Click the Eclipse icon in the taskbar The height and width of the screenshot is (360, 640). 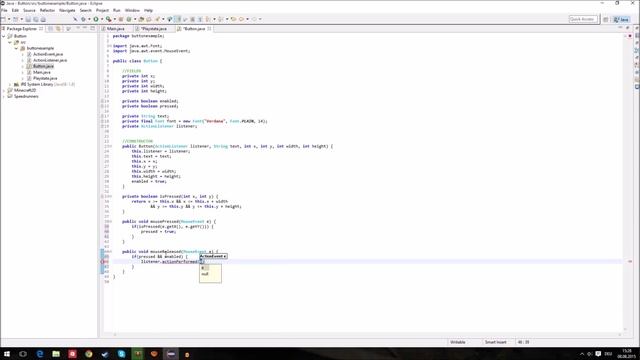point(171,354)
